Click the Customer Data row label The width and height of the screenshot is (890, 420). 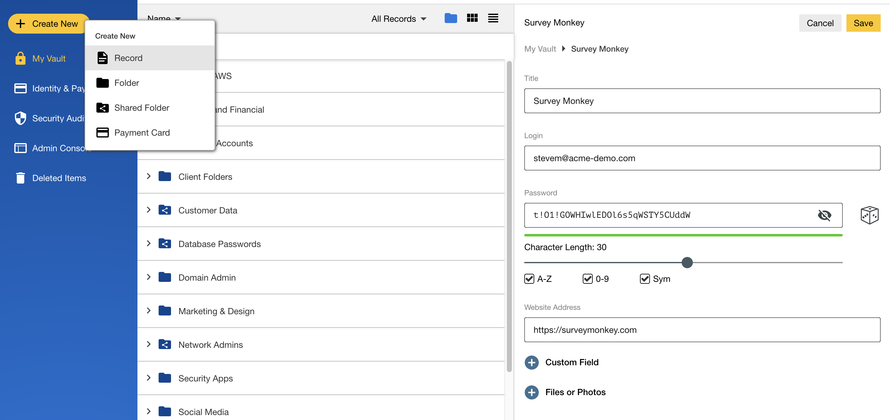208,210
